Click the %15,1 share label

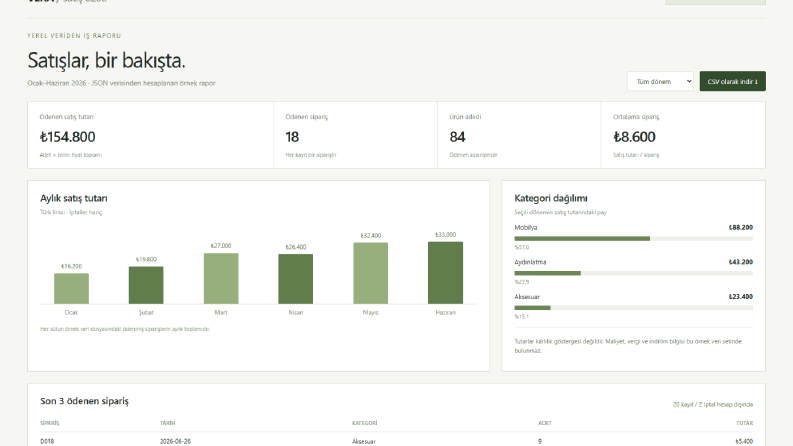point(521,317)
